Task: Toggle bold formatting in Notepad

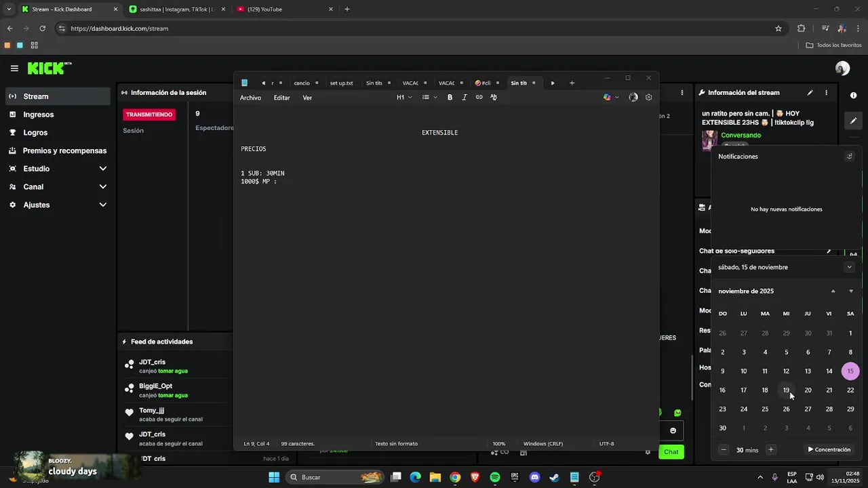Action: [450, 98]
